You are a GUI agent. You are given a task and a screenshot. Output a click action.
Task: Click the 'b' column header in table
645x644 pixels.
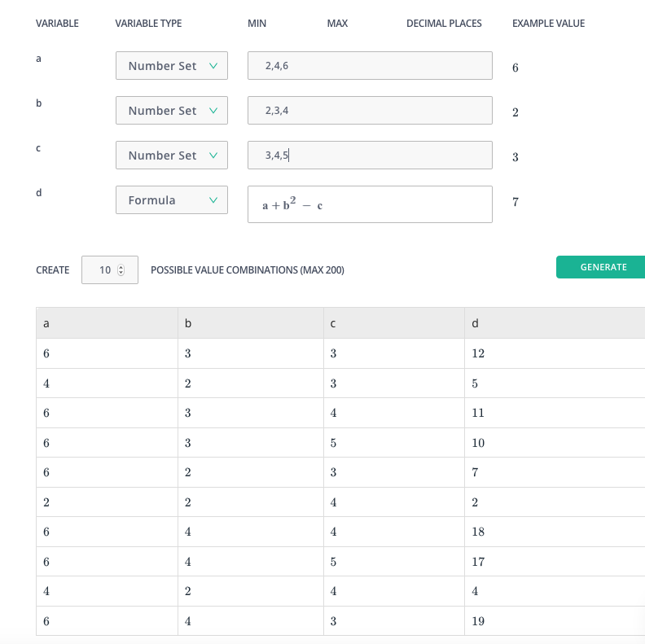251,323
